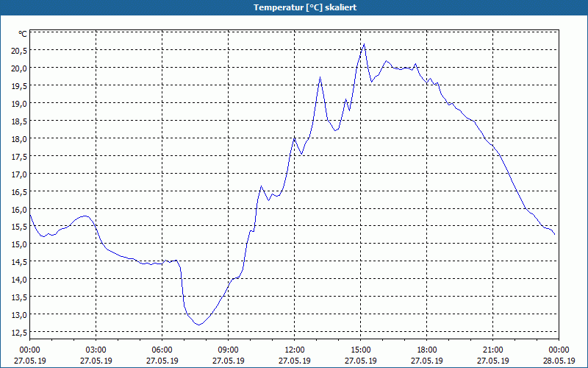Click the curve's lowest point near 07:40
The height and width of the screenshot is (368, 588).
[198, 325]
